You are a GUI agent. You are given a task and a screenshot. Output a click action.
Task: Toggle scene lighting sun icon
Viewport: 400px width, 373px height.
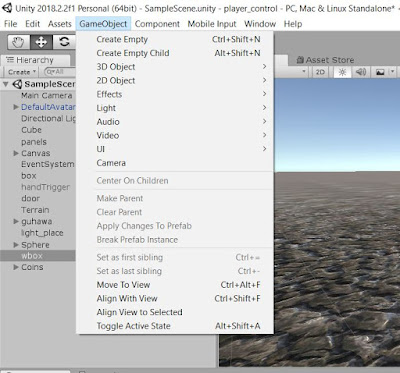342,72
